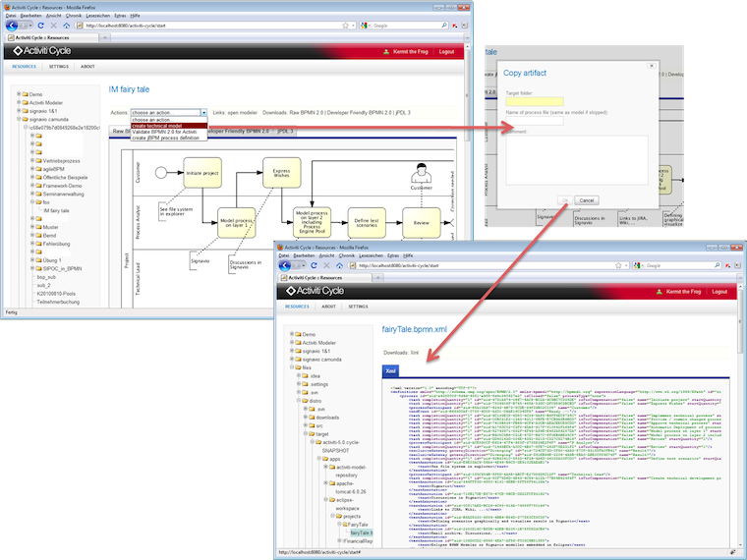Click the Activiti Cycle logo in lower window
This screenshot has width=747, height=560.
click(x=315, y=291)
